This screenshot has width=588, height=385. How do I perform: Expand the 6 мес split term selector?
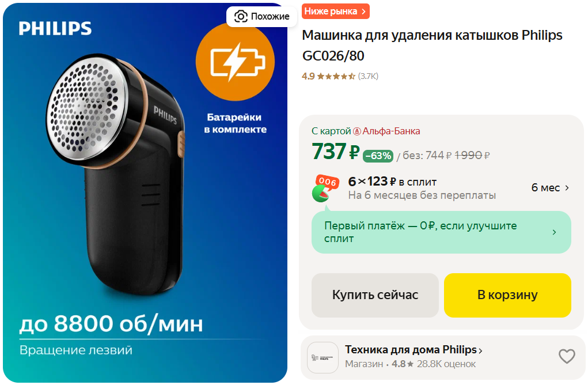pyautogui.click(x=550, y=188)
